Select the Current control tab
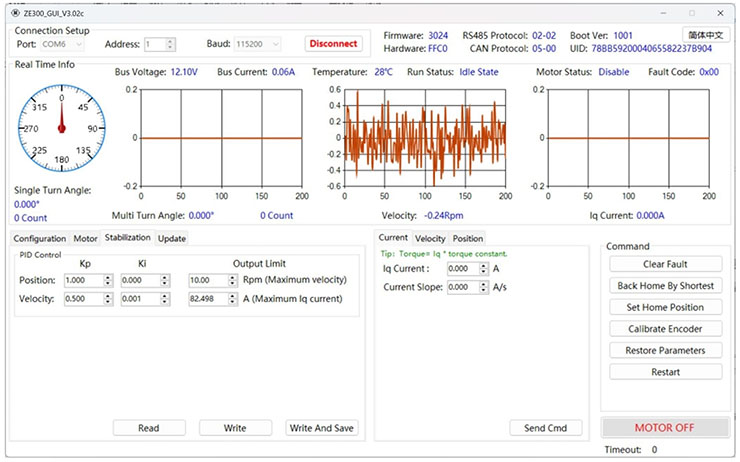Viewport: 740px width, 462px height. (x=393, y=237)
